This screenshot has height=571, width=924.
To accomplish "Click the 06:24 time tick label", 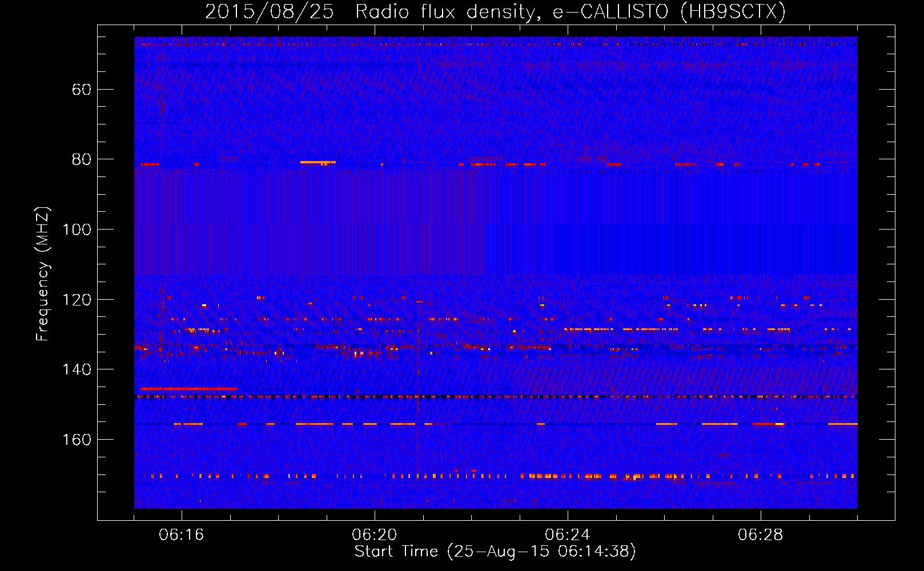I will (568, 535).
